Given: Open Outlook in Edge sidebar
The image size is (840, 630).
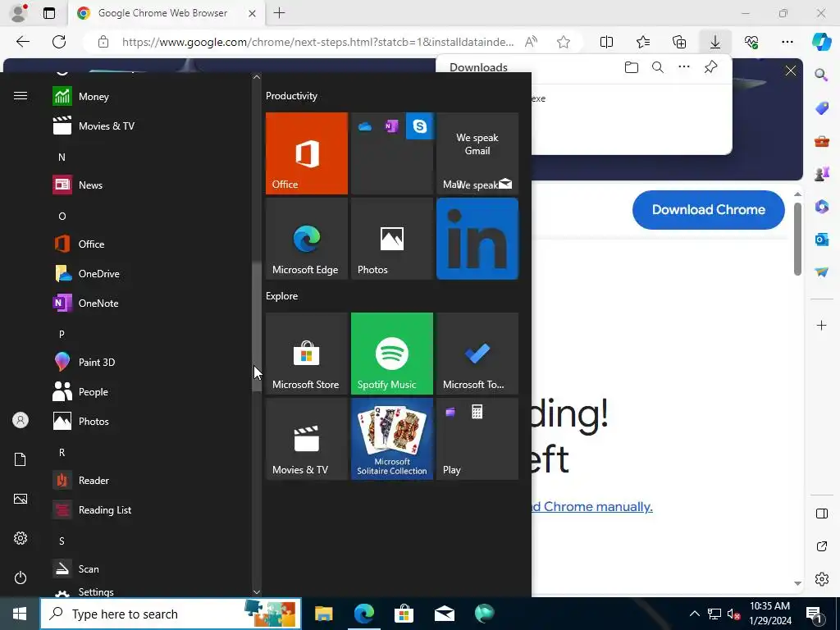Looking at the screenshot, I should pyautogui.click(x=821, y=239).
